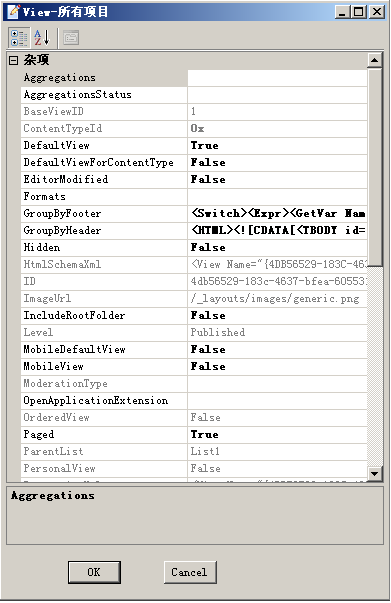Select the OrderedView property
Image resolution: width=391 pixels, height=603 pixels.
pos(104,417)
